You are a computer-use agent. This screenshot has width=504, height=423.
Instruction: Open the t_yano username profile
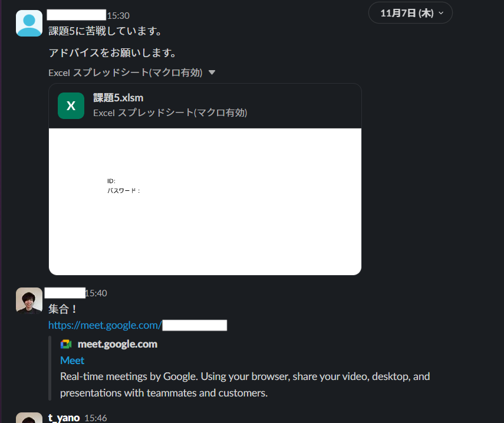coord(64,418)
